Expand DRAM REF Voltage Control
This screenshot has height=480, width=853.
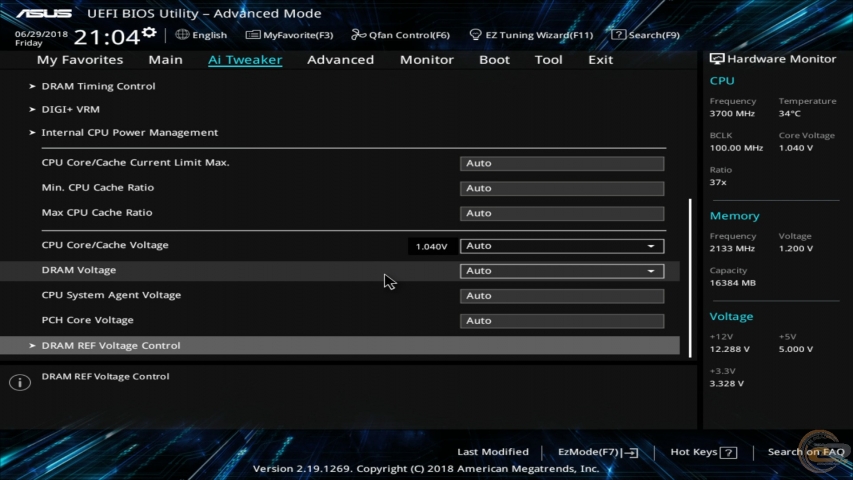click(340, 346)
